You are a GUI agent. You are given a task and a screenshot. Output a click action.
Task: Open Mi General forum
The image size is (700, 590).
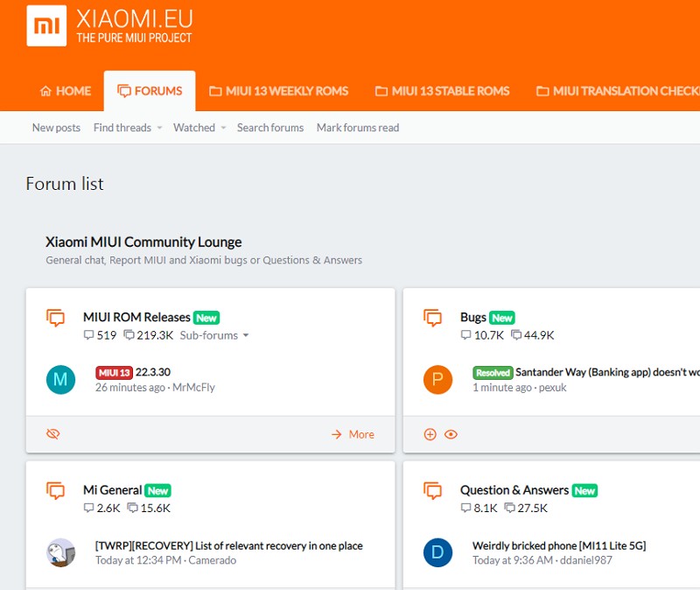click(x=113, y=490)
